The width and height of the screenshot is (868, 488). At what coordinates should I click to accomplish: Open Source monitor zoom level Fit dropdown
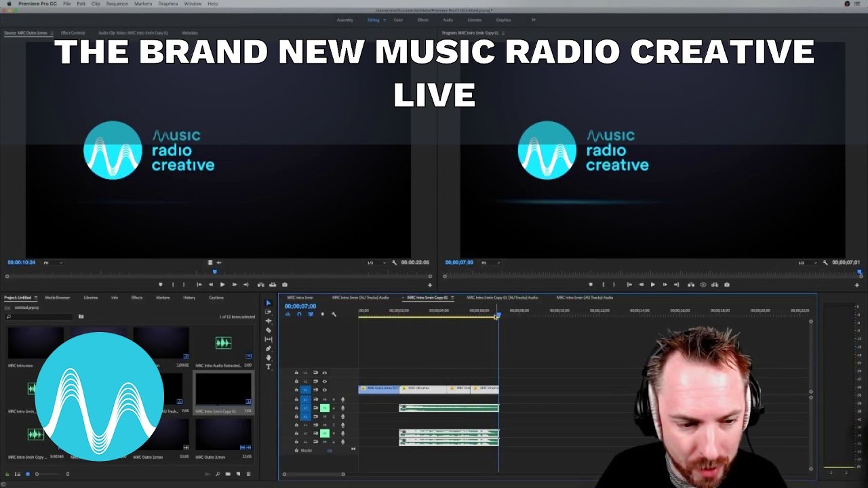(53, 262)
